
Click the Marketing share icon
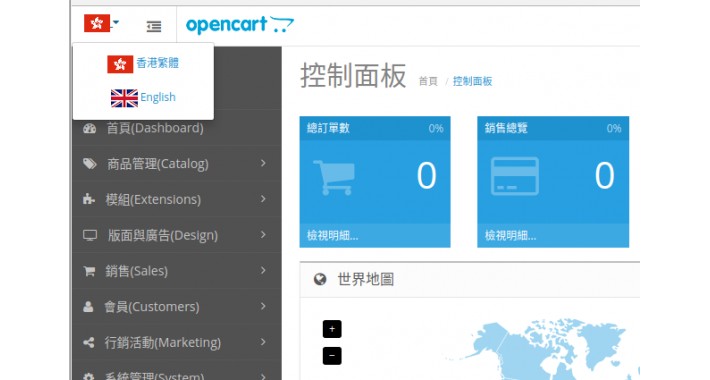point(89,342)
